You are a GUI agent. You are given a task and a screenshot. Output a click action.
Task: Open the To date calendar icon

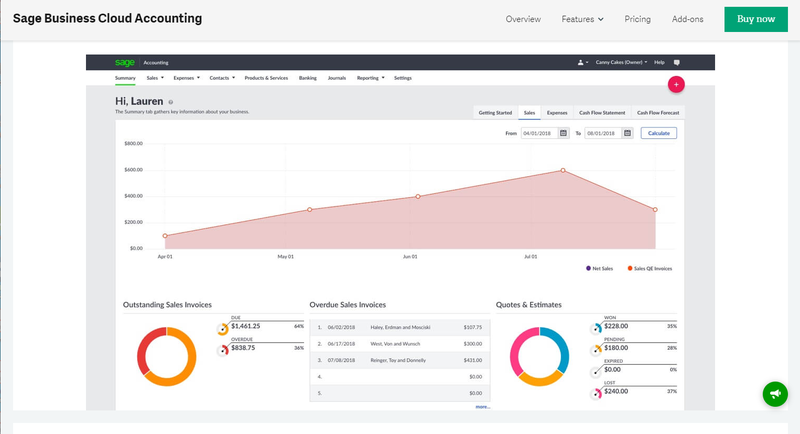pos(628,133)
